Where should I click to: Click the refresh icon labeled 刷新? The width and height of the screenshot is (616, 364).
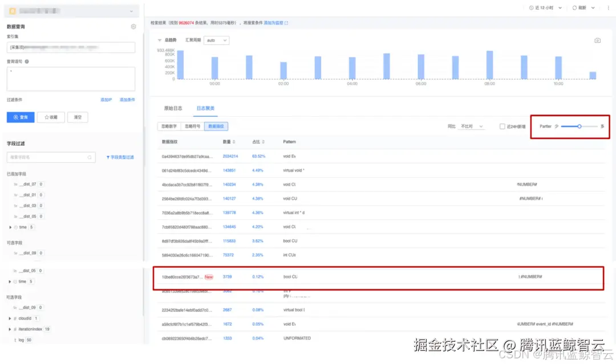tap(574, 8)
